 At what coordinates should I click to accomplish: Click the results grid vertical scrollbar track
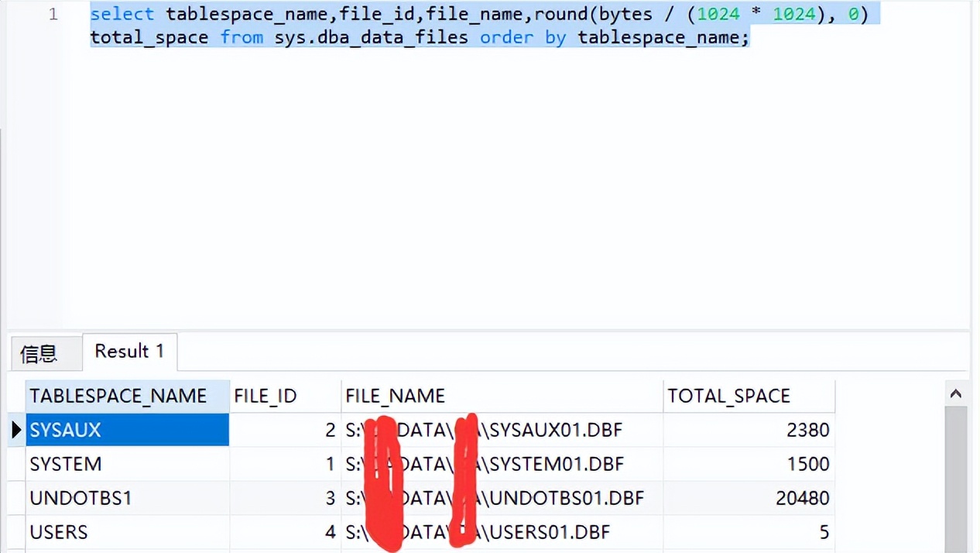coord(956,480)
